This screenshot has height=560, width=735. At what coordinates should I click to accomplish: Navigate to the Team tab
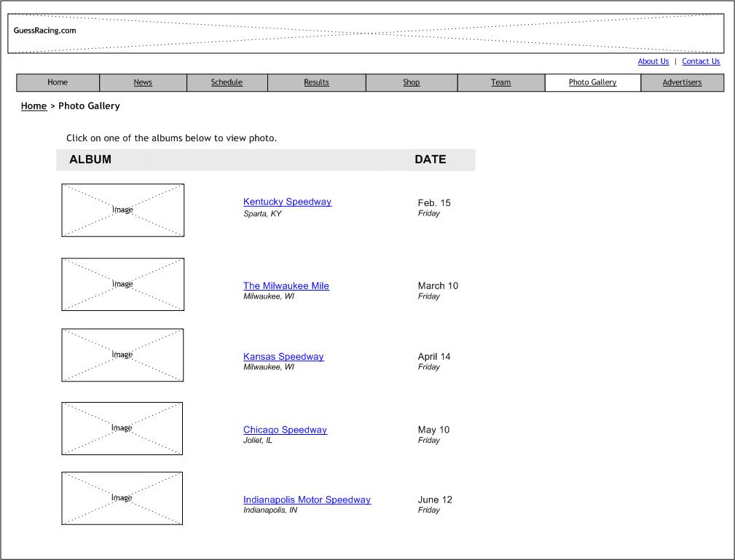point(500,82)
